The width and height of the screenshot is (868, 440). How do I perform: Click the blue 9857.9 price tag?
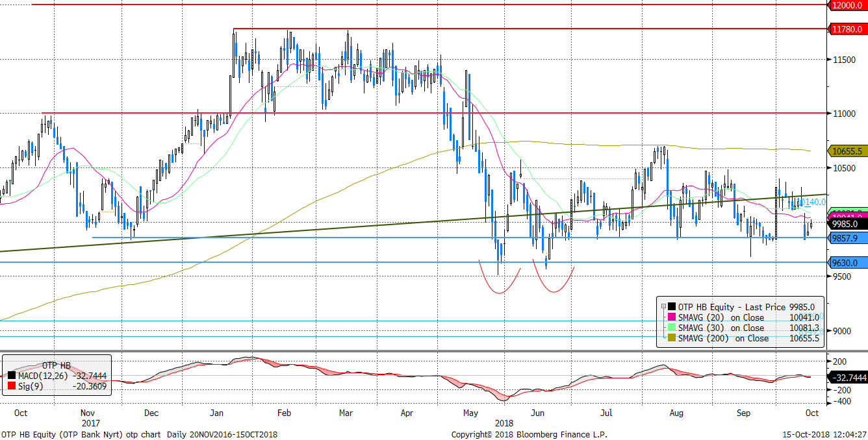tap(847, 238)
